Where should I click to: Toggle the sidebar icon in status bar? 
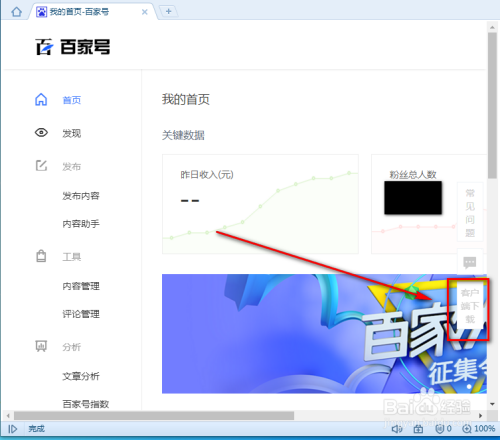pos(12,429)
